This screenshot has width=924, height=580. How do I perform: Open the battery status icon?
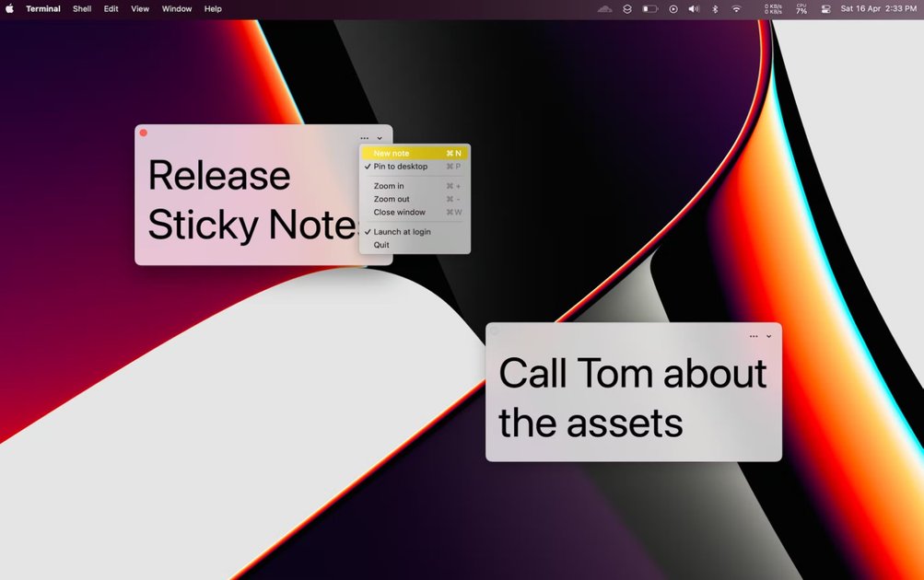tap(650, 8)
